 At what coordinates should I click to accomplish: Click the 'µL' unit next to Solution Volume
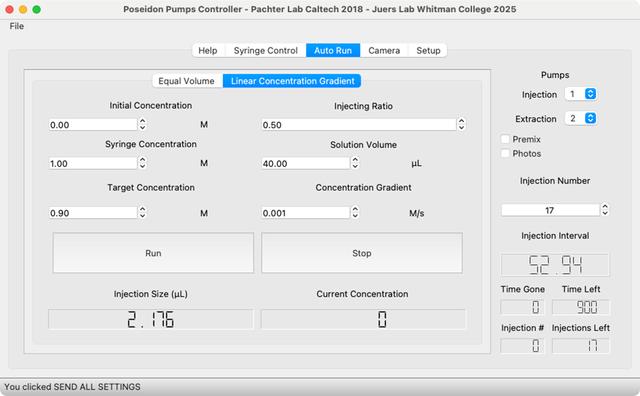(416, 163)
